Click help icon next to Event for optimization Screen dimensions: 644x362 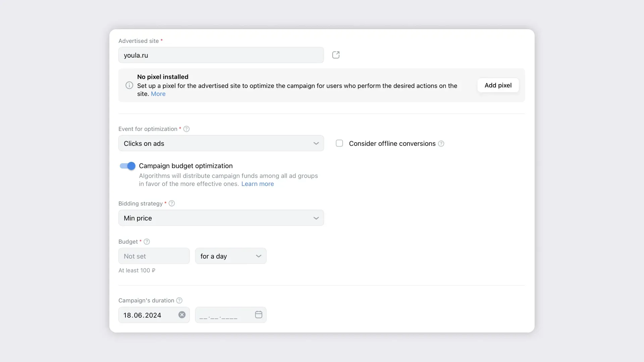point(186,129)
